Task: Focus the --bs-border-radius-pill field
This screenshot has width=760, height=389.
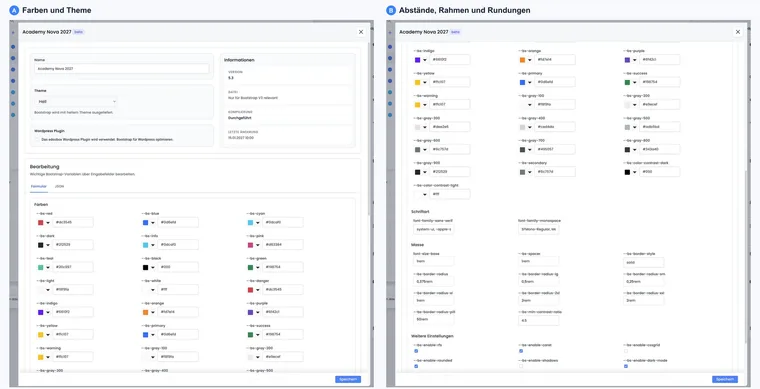Action: (x=433, y=320)
